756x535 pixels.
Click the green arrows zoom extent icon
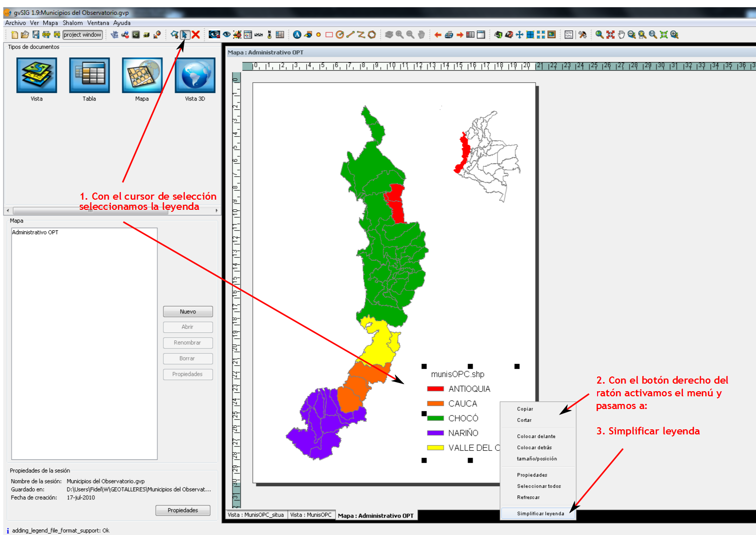point(664,35)
